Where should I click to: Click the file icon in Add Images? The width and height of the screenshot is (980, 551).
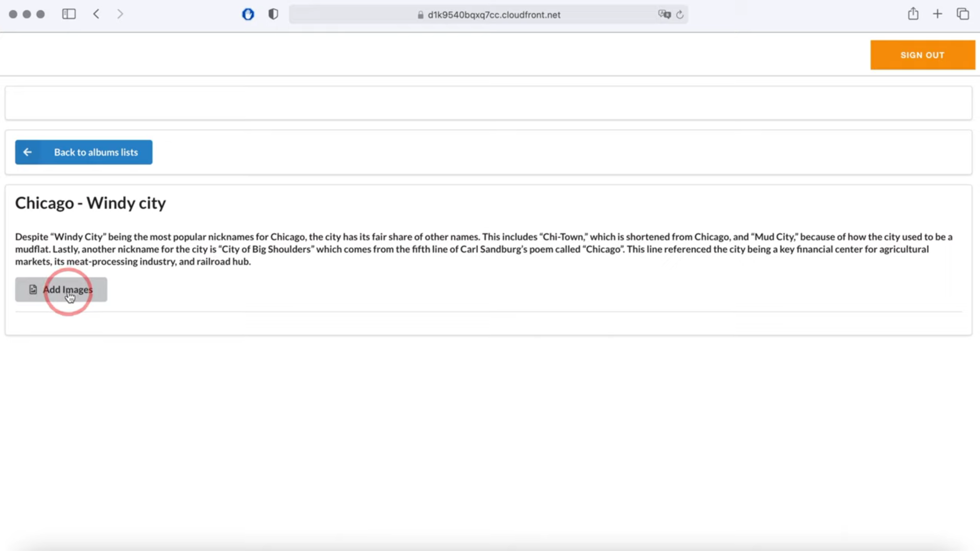pos(33,289)
